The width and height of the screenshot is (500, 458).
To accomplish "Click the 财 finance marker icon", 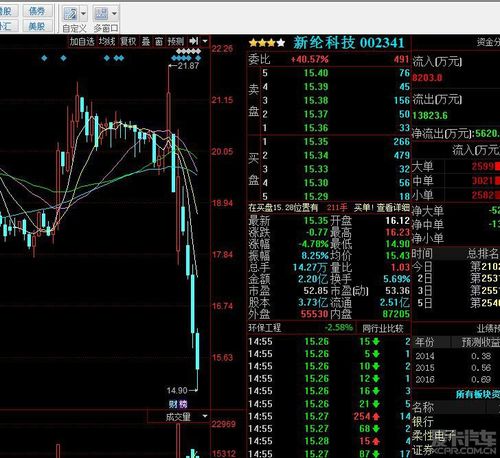I will pos(173,404).
